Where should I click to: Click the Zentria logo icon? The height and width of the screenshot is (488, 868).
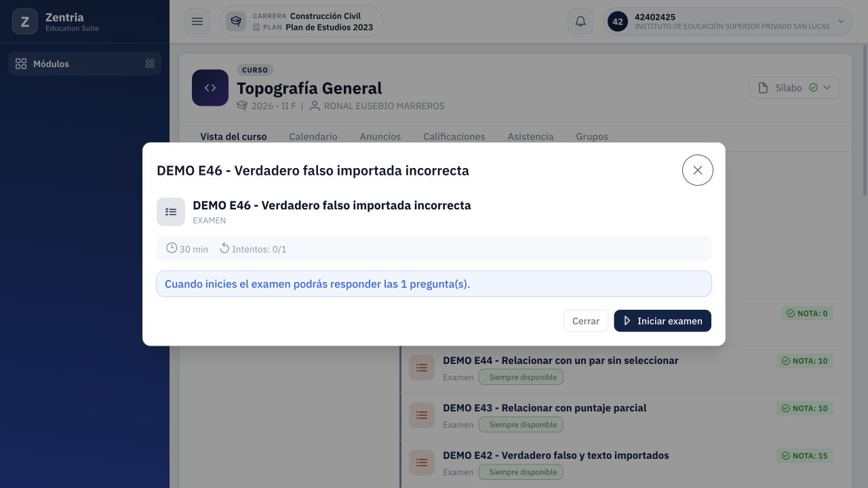coord(25,22)
